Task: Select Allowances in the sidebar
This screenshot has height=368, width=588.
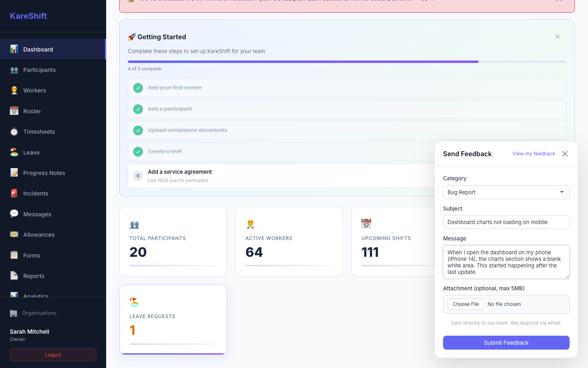Action: click(53, 234)
